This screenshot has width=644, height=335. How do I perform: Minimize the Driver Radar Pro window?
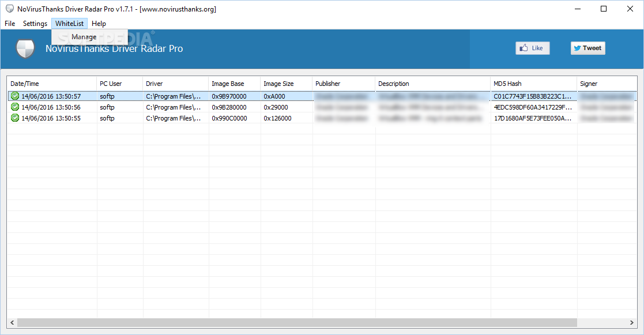pyautogui.click(x=578, y=9)
